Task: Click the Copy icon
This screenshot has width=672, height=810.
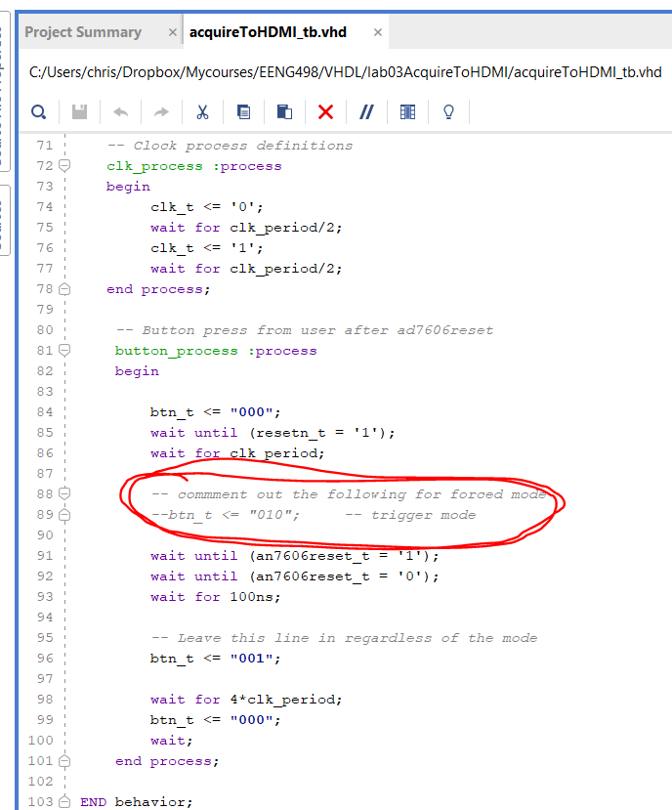Action: [x=243, y=111]
